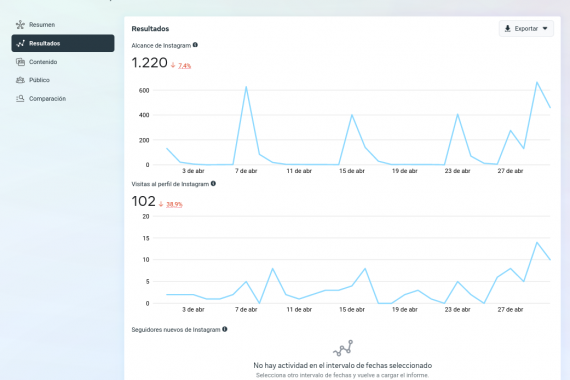
Task: Click info icon beside Seguidores nuevos de Instagram
Action: pos(225,329)
